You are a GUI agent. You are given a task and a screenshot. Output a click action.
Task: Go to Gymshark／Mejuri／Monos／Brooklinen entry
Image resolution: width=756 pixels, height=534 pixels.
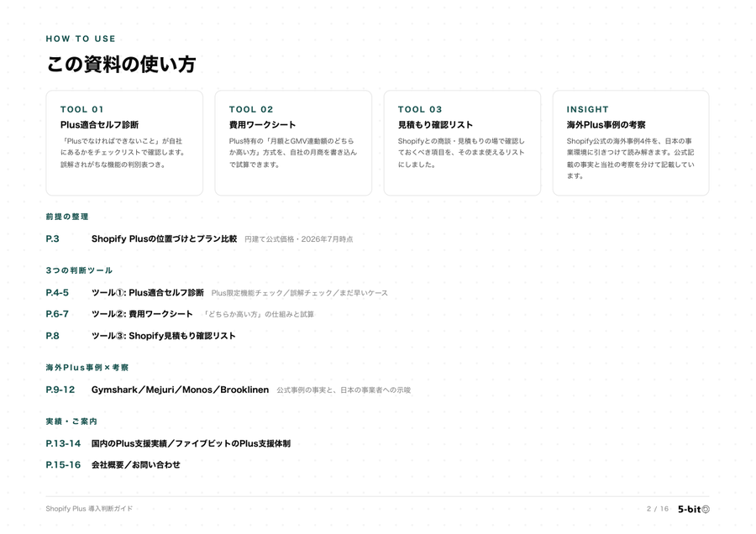[x=180, y=390]
